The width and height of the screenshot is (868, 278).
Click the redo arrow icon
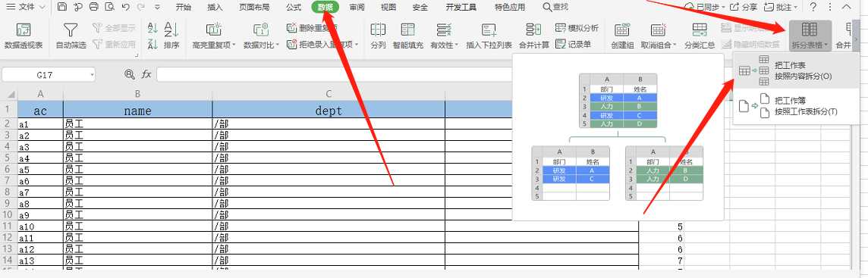140,7
